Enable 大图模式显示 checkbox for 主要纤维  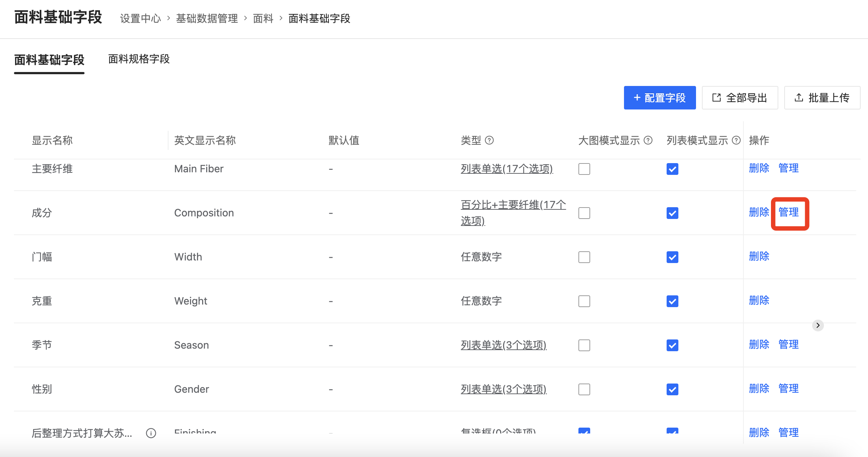coord(584,169)
